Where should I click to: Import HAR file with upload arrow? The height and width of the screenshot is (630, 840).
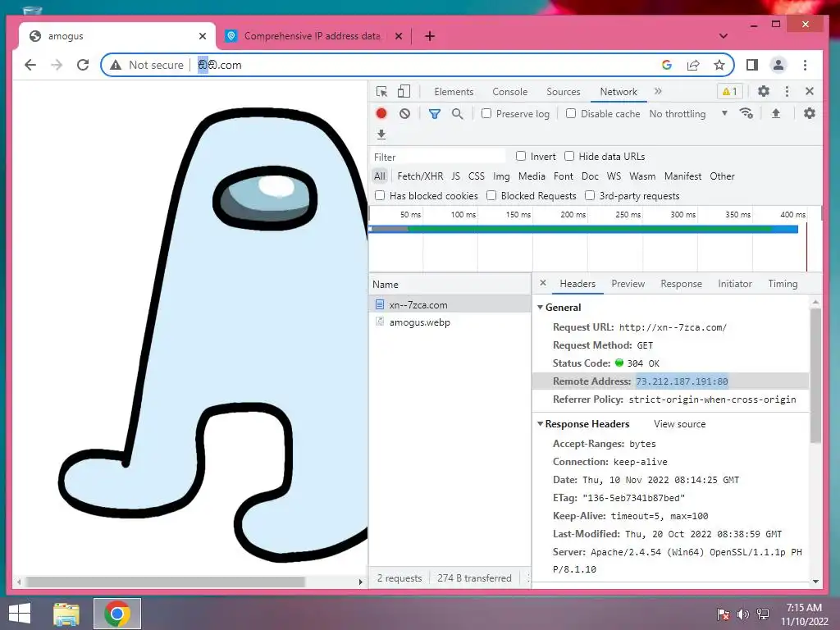click(776, 113)
